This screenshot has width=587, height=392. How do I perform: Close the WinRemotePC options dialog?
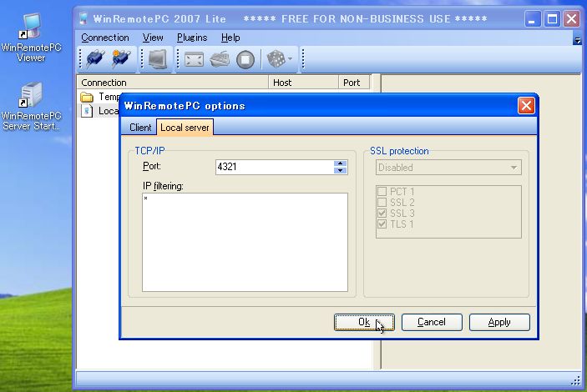click(526, 105)
